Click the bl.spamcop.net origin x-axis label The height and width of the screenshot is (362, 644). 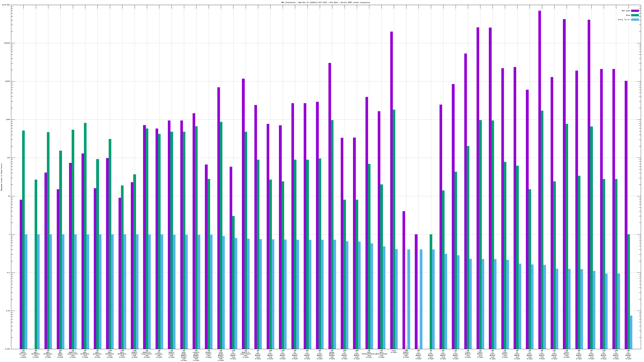point(159,354)
